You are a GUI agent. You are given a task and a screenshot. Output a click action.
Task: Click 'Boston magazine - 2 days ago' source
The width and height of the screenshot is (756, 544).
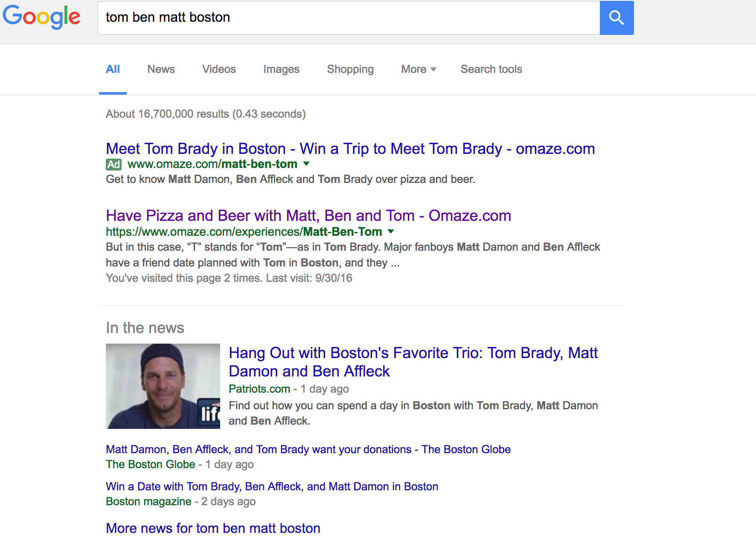[x=180, y=501]
